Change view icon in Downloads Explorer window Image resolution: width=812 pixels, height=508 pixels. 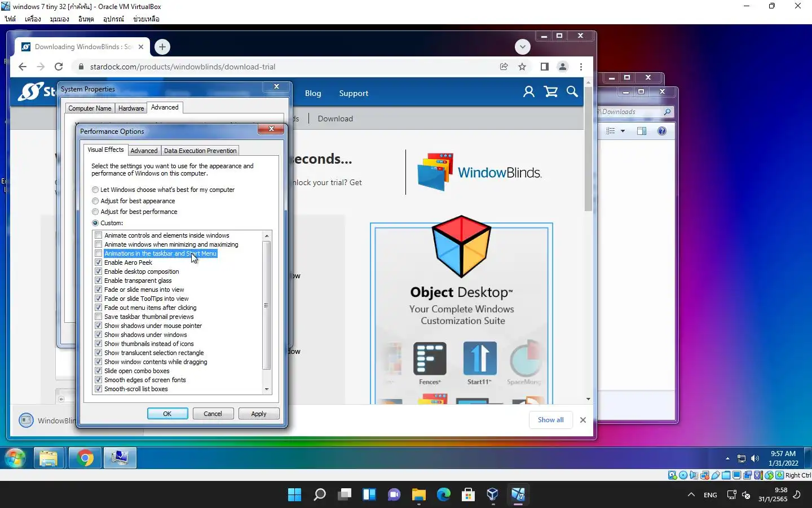(611, 131)
